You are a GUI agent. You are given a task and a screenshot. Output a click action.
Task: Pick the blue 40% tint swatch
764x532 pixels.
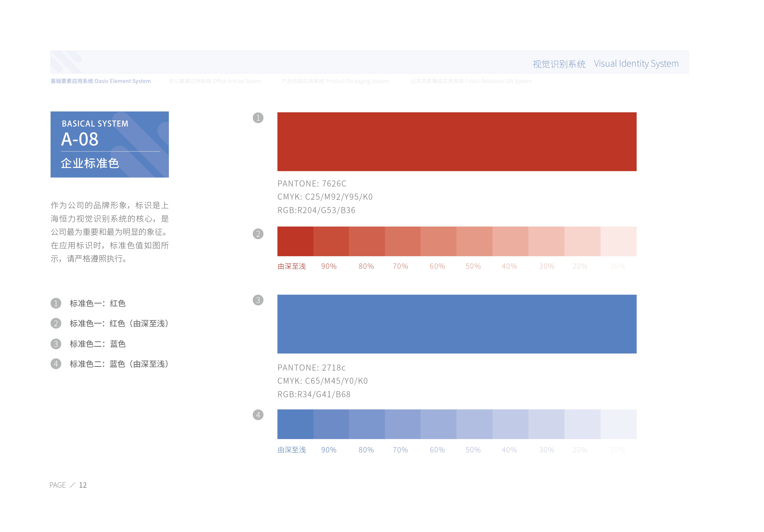[x=510, y=424]
